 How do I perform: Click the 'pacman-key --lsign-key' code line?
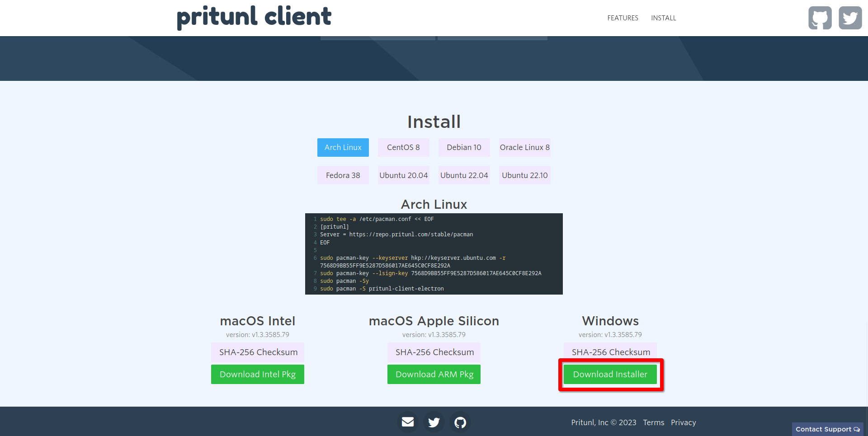click(x=431, y=273)
